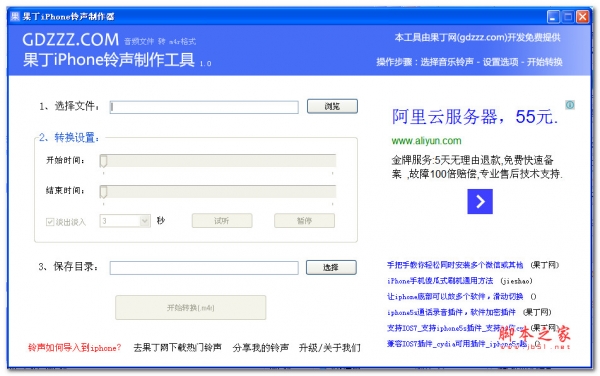
Task: Click the pause (暂停) button
Action: 304,221
